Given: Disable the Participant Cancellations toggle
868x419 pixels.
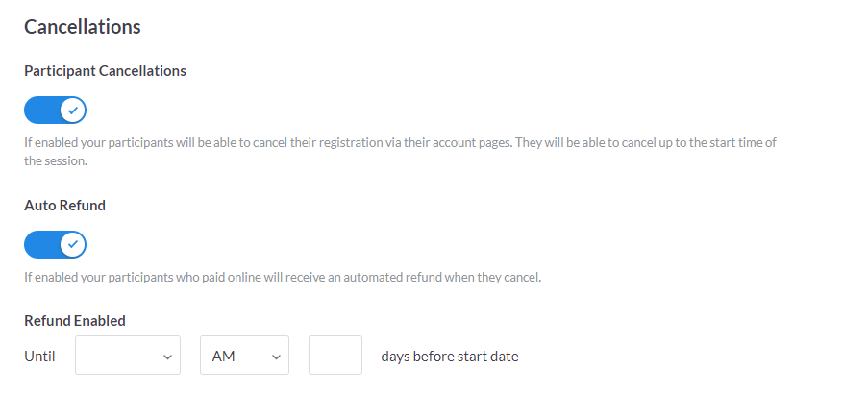Looking at the screenshot, I should point(55,111).
